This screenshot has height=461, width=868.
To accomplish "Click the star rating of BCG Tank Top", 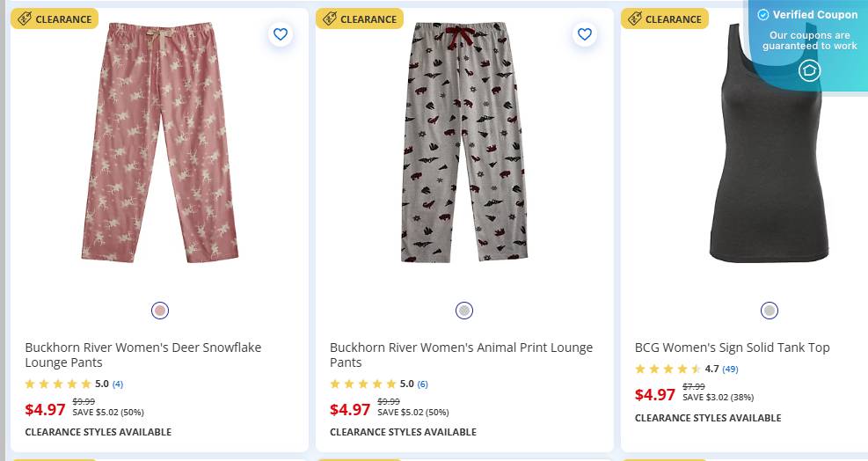I will click(667, 370).
